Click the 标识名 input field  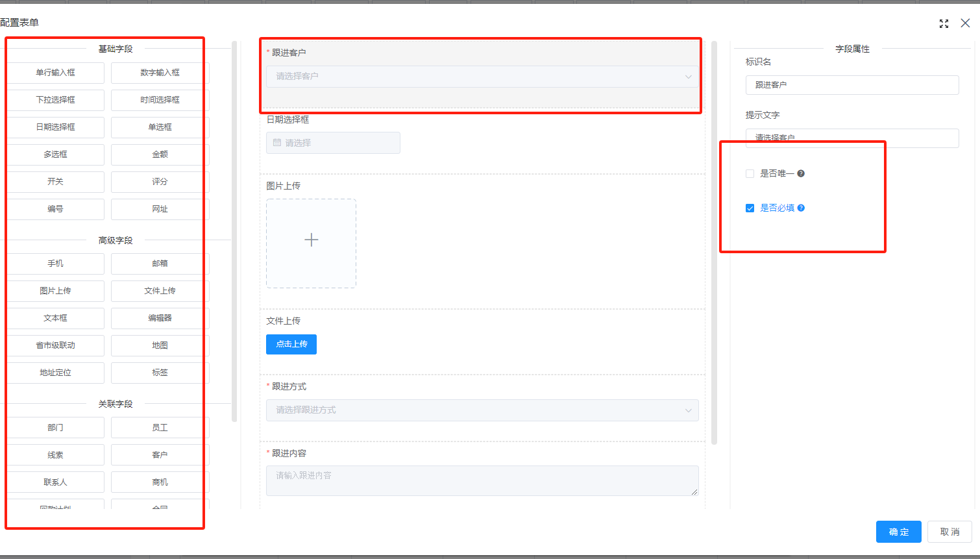[x=851, y=85]
